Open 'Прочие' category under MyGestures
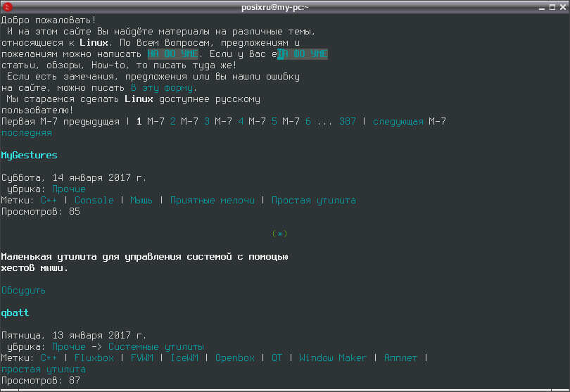 point(69,189)
